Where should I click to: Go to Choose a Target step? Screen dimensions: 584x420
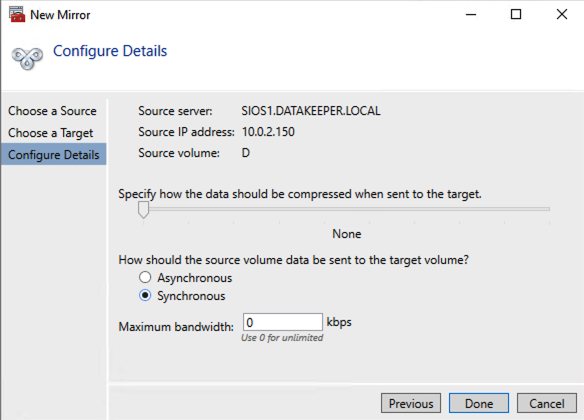point(51,133)
